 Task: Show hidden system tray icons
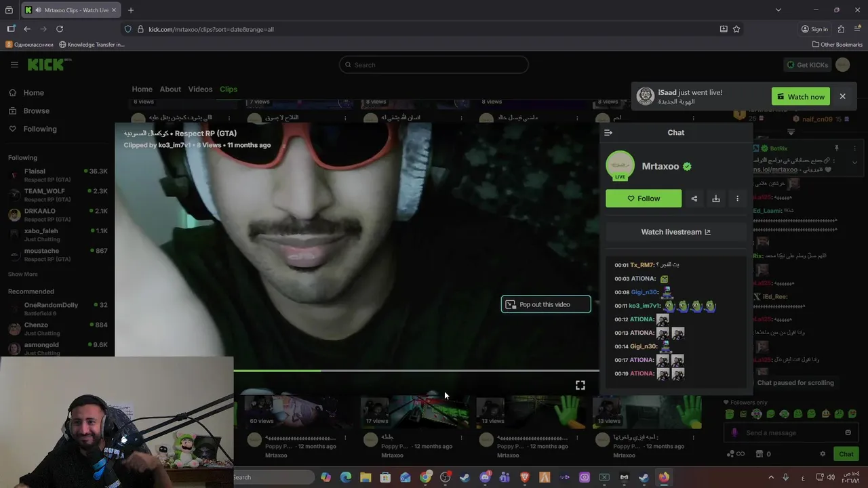pyautogui.click(x=770, y=477)
